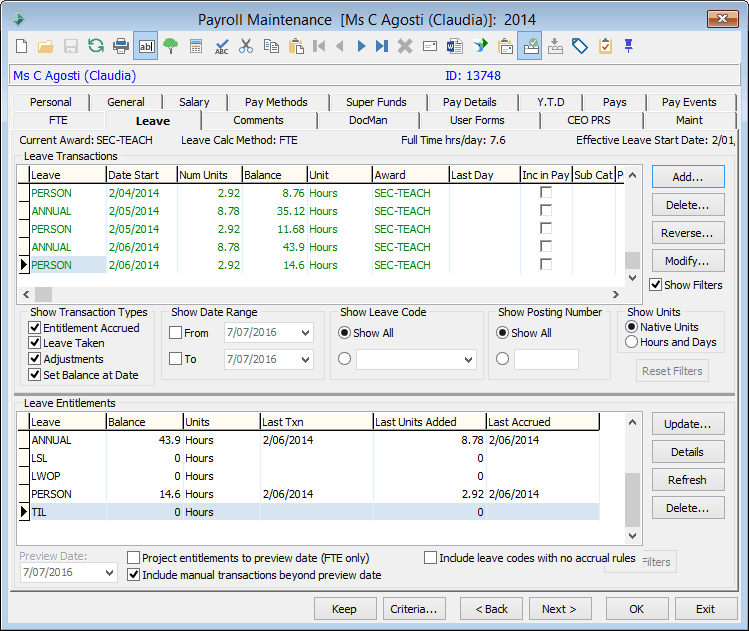The image size is (749, 631).
Task: Click the blue tag toolbar icon
Action: [580, 46]
